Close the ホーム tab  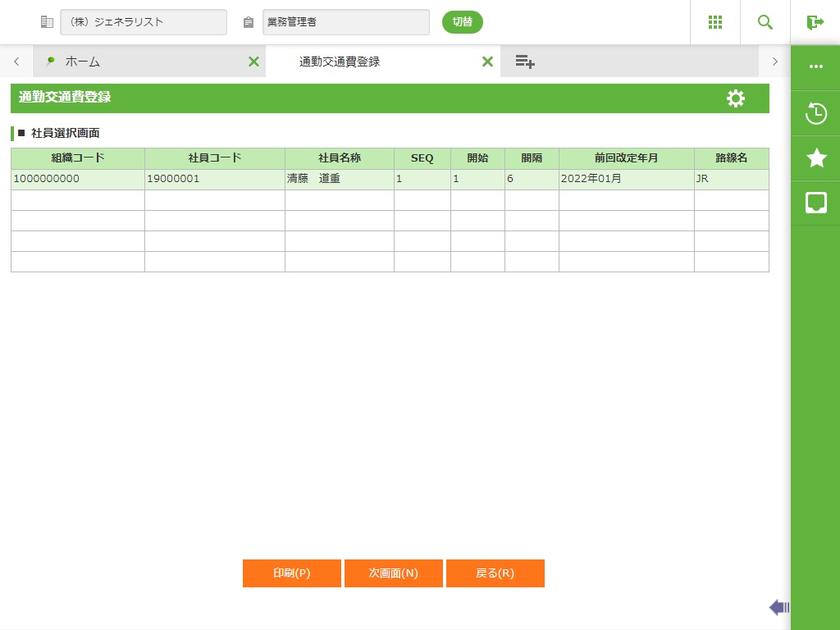[253, 62]
